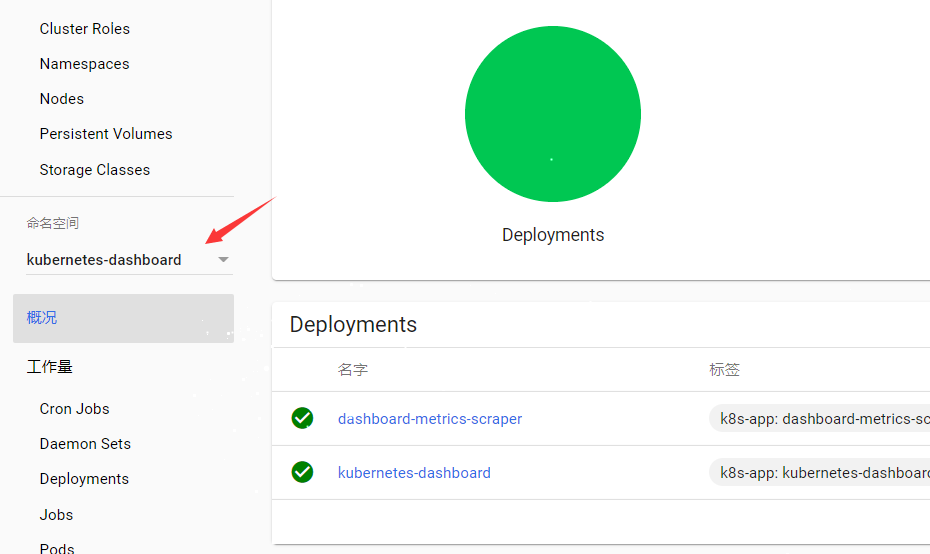Viewport: 930px width, 554px height.
Task: Open Pods in sidebar
Action: tap(57, 547)
